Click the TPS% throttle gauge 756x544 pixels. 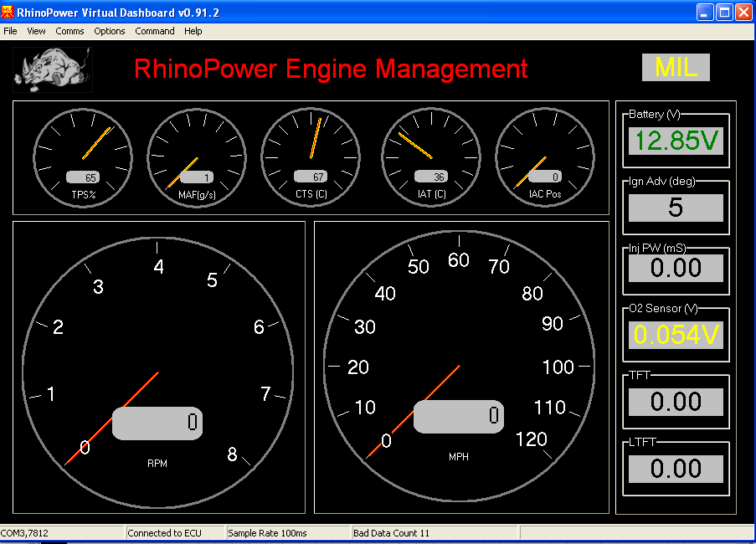(x=83, y=157)
